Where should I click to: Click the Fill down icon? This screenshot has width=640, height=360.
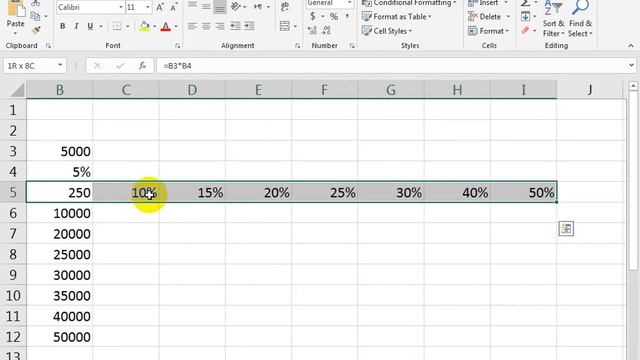click(525, 17)
